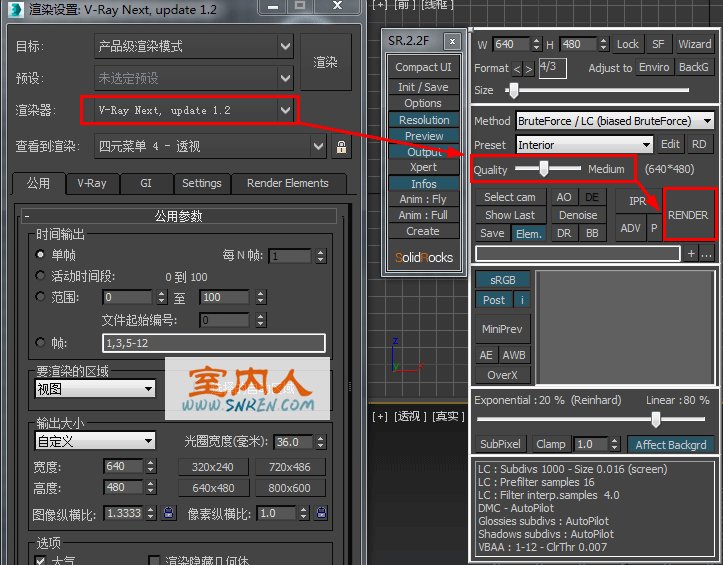
Task: Click the Select cam button
Action: [x=510, y=197]
